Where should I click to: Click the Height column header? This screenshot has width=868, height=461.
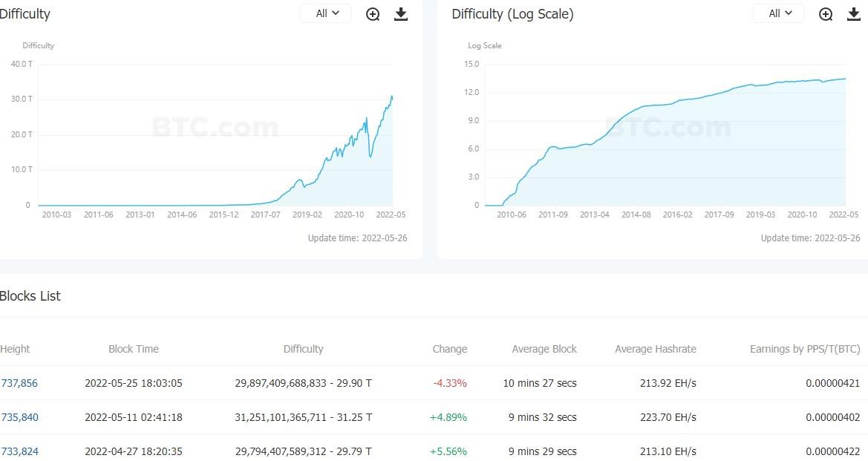[x=16, y=349]
